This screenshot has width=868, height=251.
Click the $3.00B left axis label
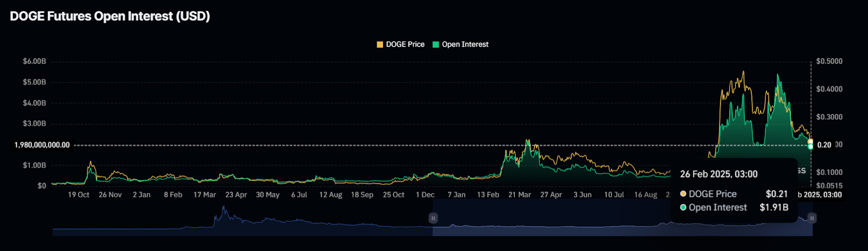pos(34,124)
